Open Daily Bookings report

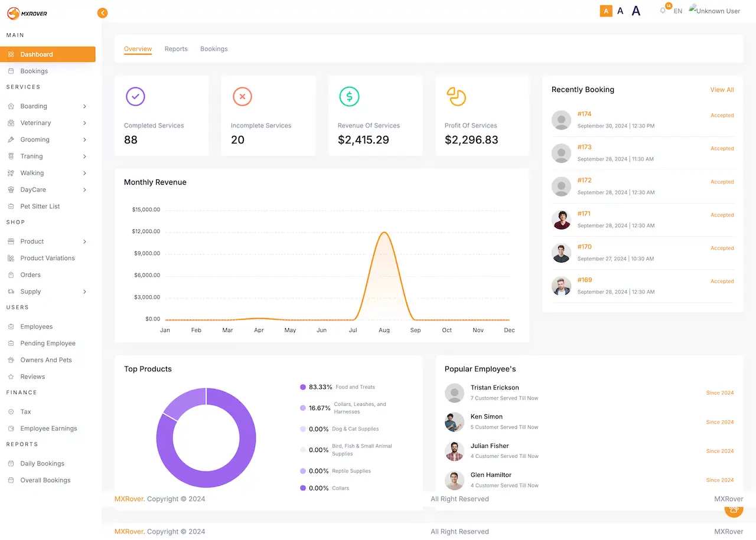42,464
